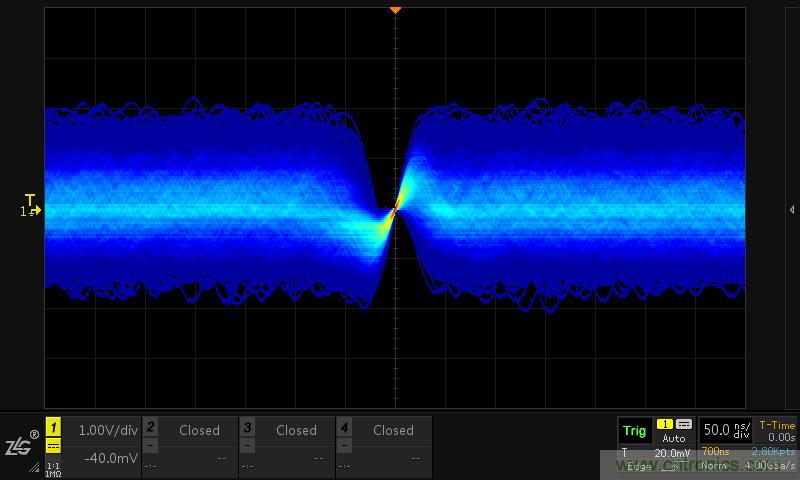
Task: Open the 50.0 ns/div timebase setting
Action: click(725, 430)
